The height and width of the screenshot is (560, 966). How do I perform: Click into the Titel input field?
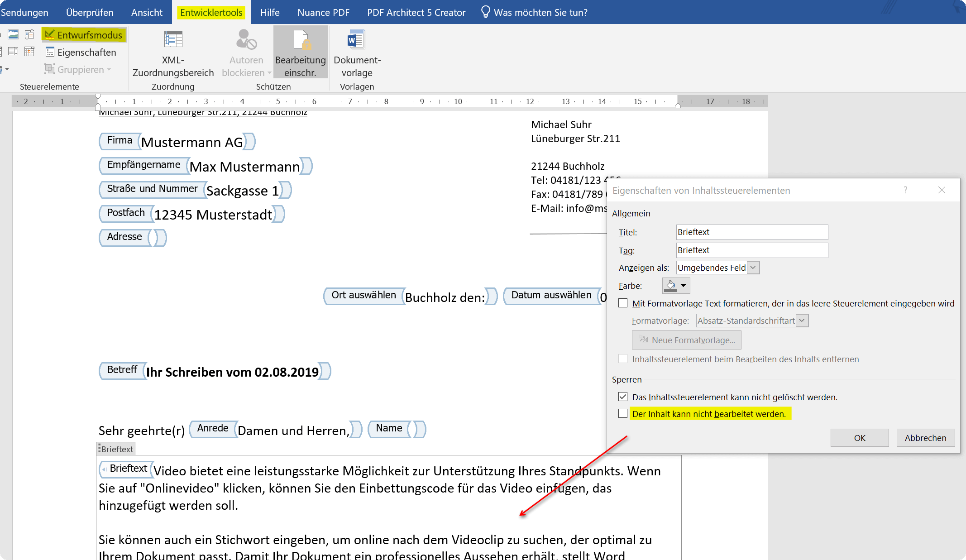pyautogui.click(x=752, y=232)
